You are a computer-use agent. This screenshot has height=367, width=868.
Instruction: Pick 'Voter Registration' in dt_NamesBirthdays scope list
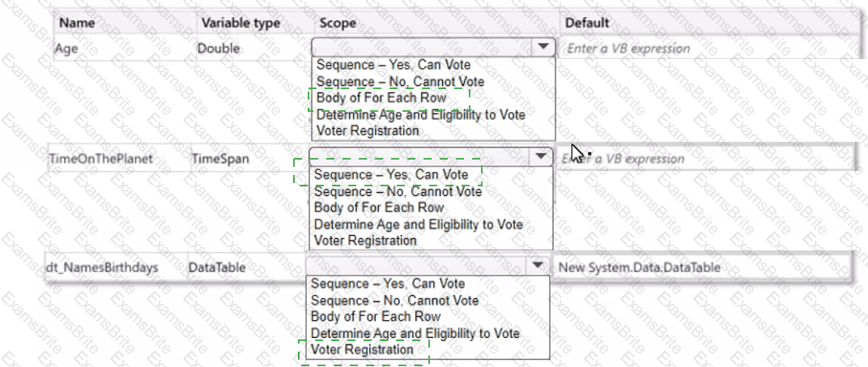tap(362, 349)
